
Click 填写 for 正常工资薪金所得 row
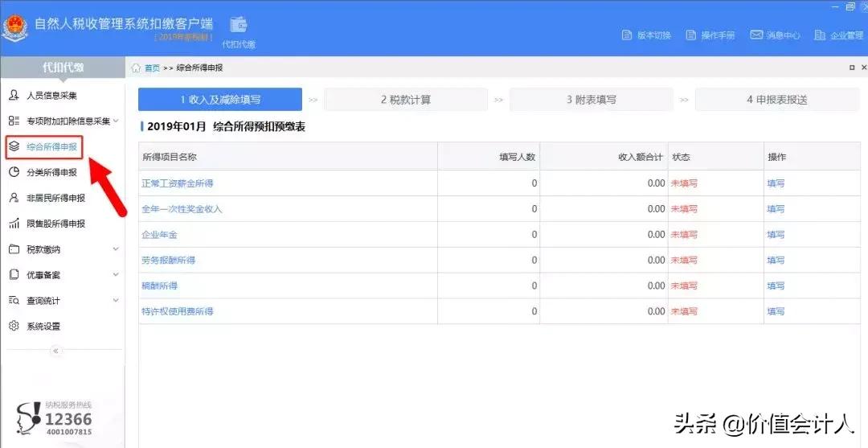click(x=776, y=183)
